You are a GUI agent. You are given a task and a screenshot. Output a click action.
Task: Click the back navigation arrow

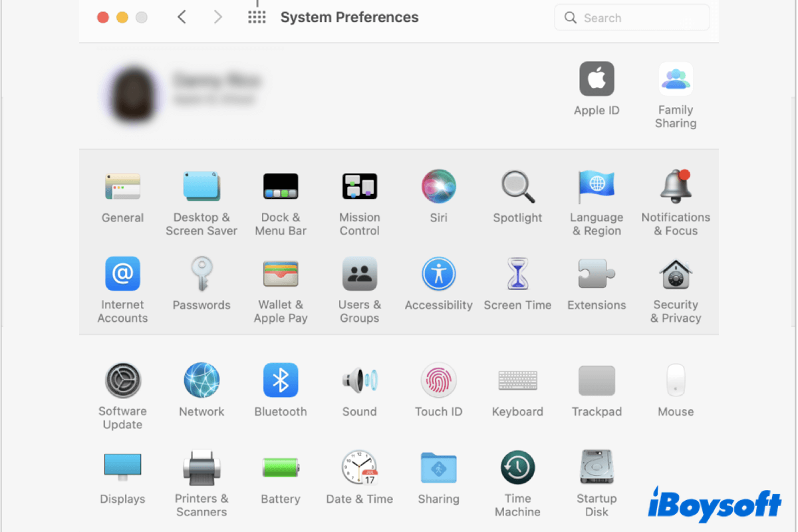tap(182, 17)
